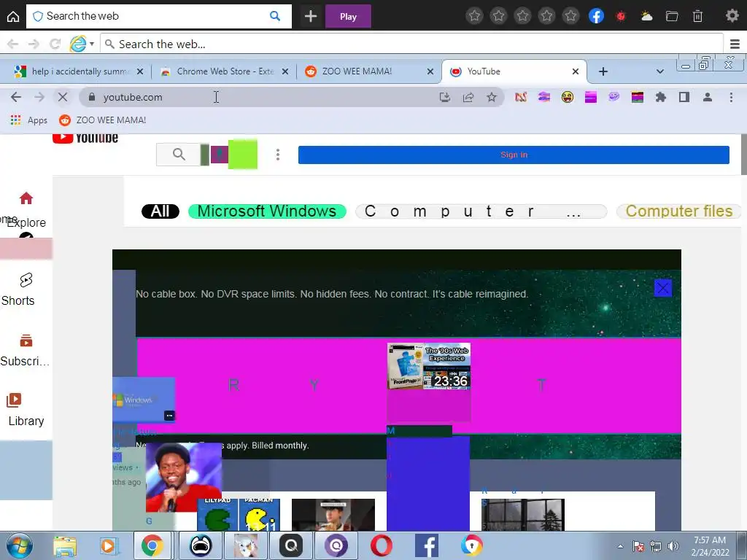Click the red bug icon in the top bar

tap(621, 17)
